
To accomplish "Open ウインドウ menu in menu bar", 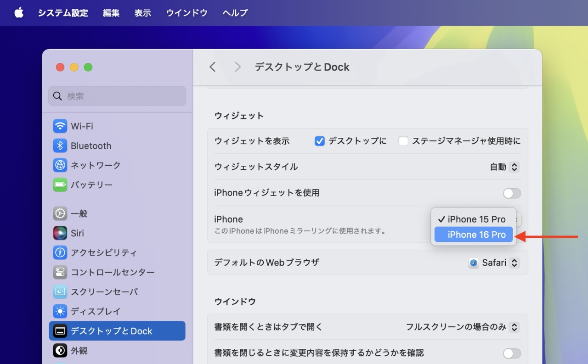I will pos(187,13).
